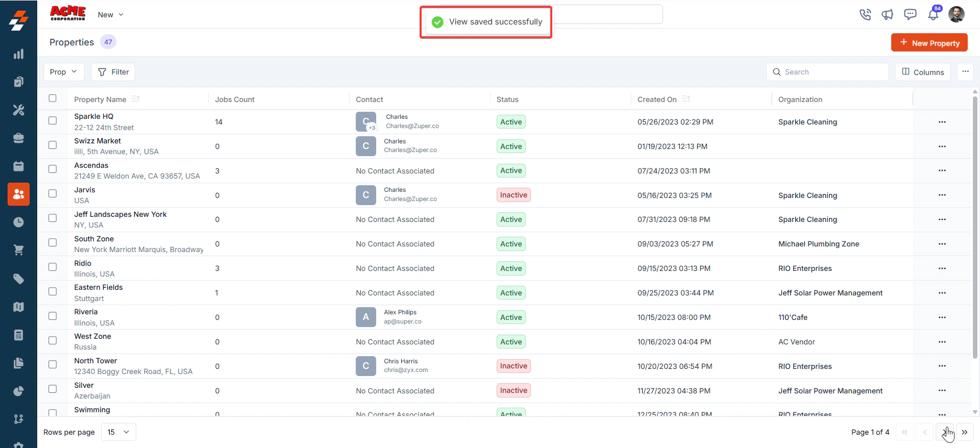
Task: Click the Status column header
Action: 507,99
